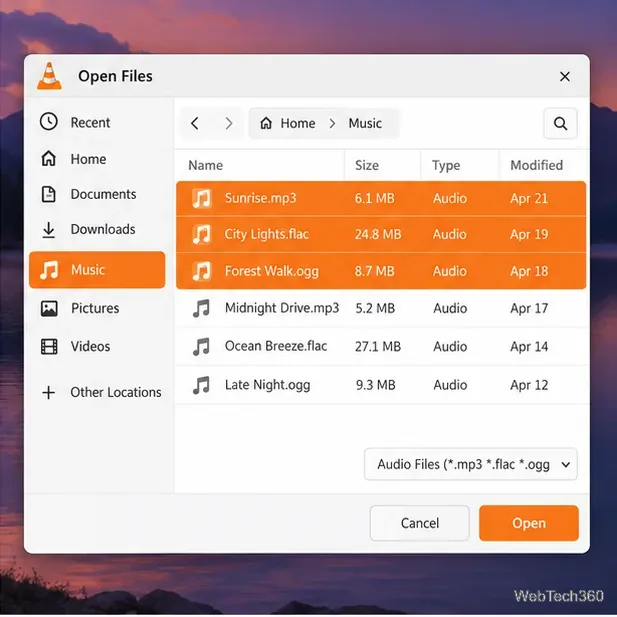Go back with the left arrow
Image resolution: width=617 pixels, height=617 pixels.
coord(195,123)
